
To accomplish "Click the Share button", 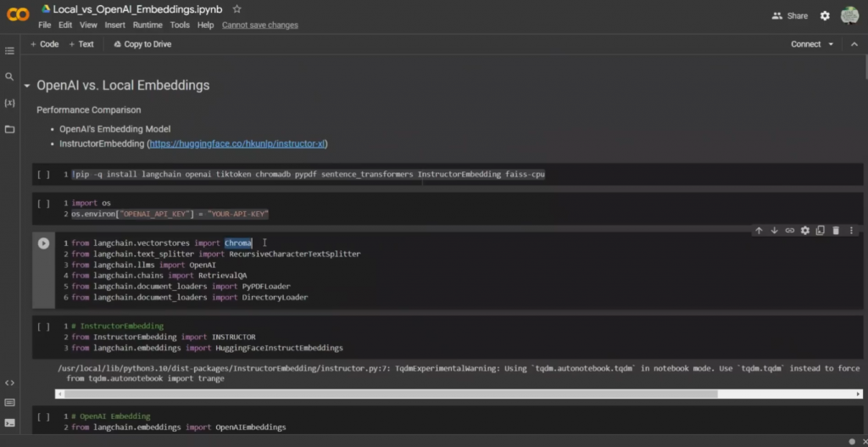I will point(790,16).
